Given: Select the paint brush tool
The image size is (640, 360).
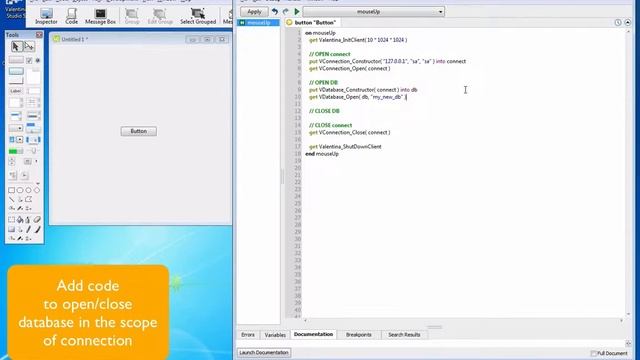Looking at the screenshot, I should 37,230.
